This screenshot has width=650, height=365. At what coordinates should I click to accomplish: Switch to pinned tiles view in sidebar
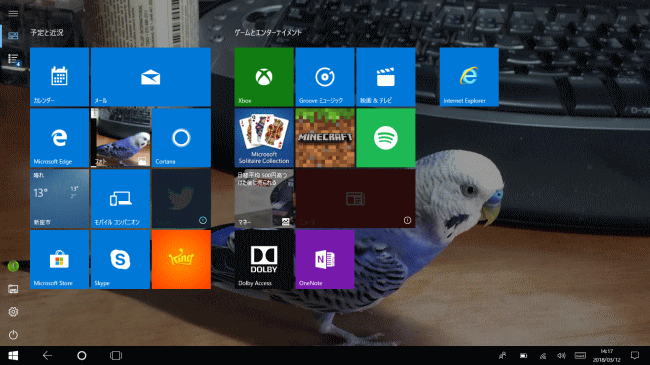(13, 36)
